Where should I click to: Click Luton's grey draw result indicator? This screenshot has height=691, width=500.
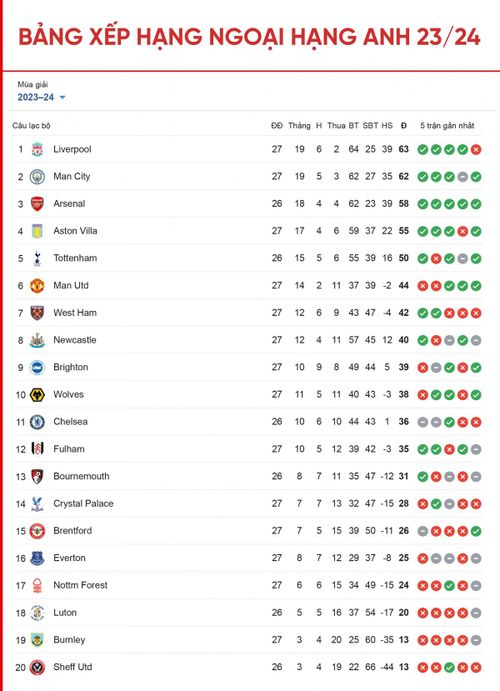point(476,613)
